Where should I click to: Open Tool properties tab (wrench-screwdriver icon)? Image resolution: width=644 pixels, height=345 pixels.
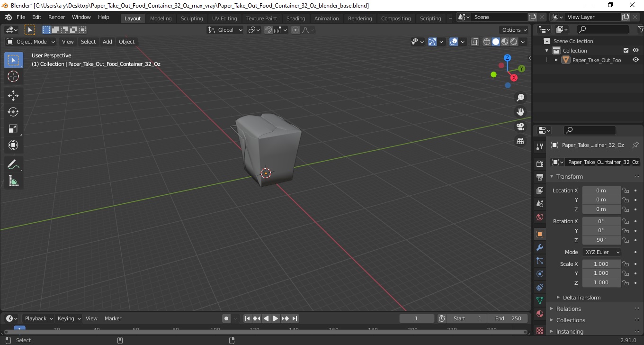pyautogui.click(x=539, y=147)
